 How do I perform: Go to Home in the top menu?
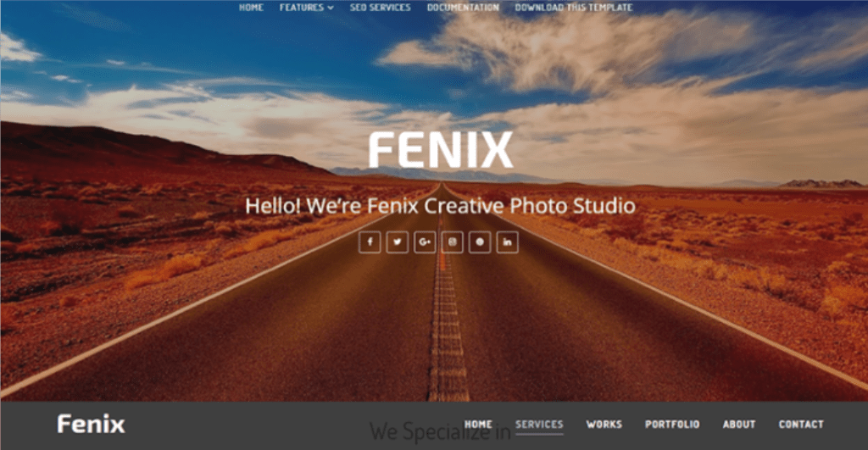251,8
